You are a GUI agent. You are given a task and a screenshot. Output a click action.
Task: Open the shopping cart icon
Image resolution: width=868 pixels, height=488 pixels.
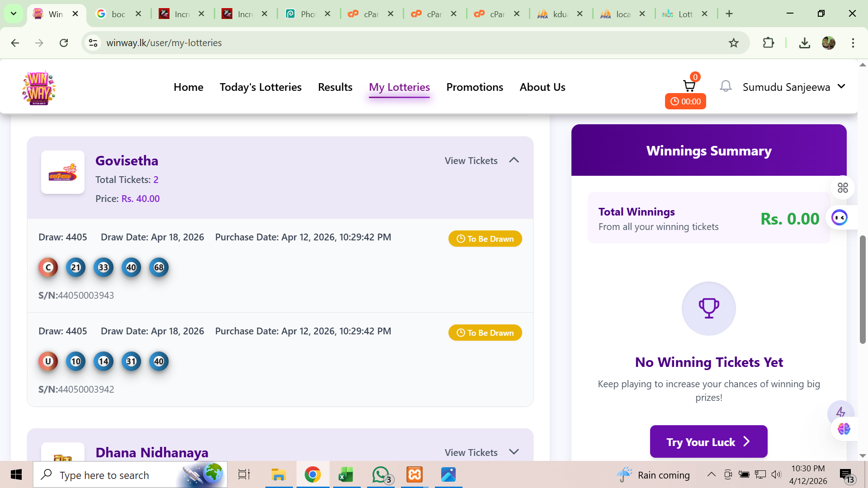[689, 86]
